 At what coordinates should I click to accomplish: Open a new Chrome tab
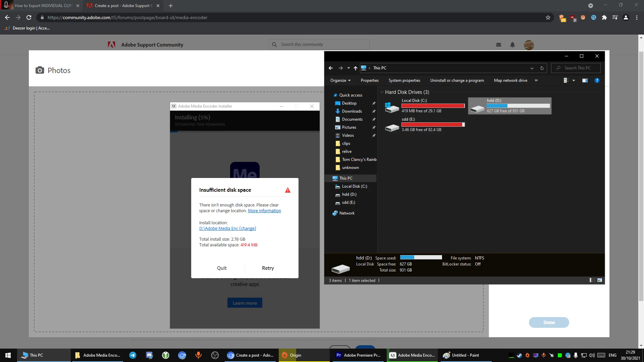point(171,6)
